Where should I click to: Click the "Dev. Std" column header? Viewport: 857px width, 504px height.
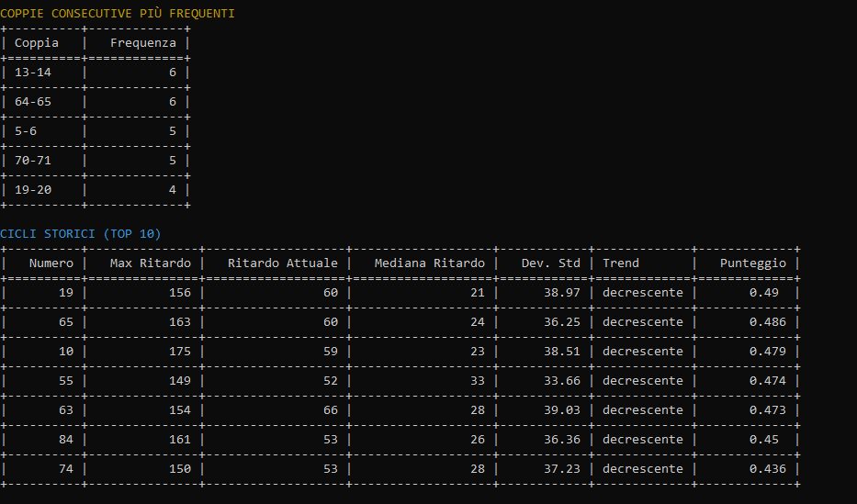(551, 263)
